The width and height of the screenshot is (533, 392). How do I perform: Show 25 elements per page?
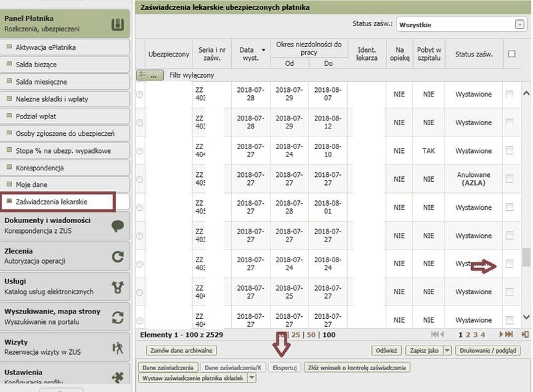pos(296,335)
